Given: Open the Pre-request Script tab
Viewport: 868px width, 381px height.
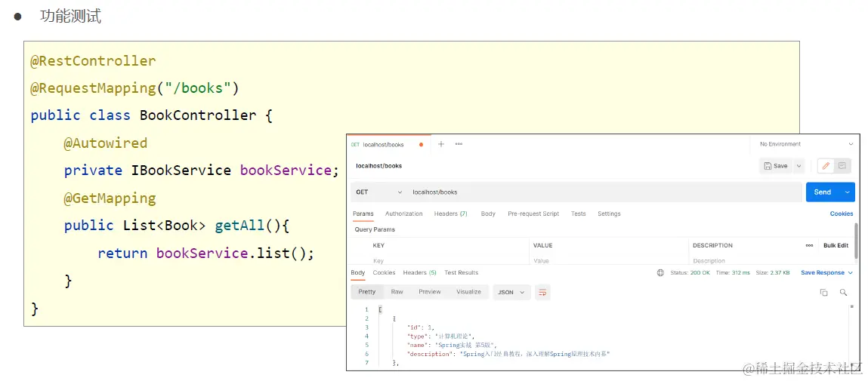Looking at the screenshot, I should (x=533, y=214).
